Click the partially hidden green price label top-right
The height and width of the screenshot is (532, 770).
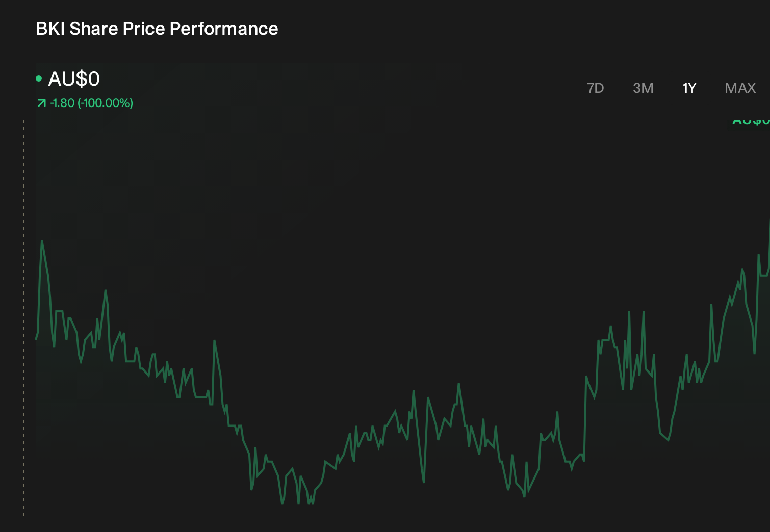pos(751,122)
